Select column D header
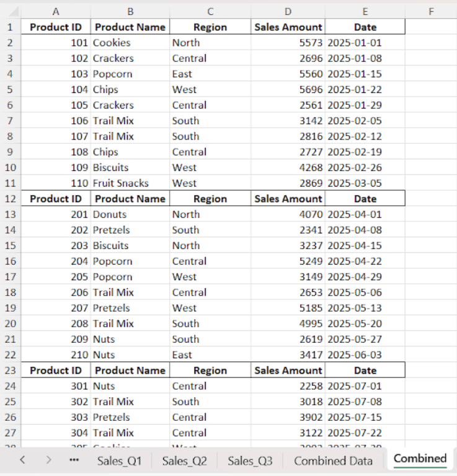This screenshot has width=457, height=476. (x=288, y=12)
